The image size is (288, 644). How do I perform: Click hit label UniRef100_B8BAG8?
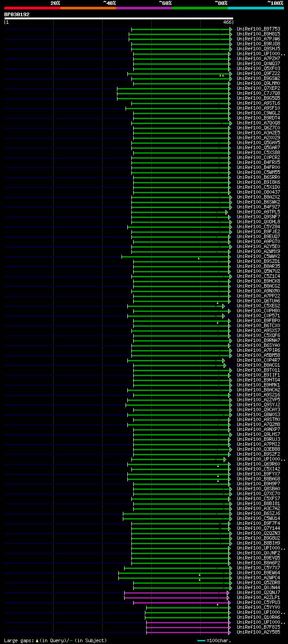[258, 479]
